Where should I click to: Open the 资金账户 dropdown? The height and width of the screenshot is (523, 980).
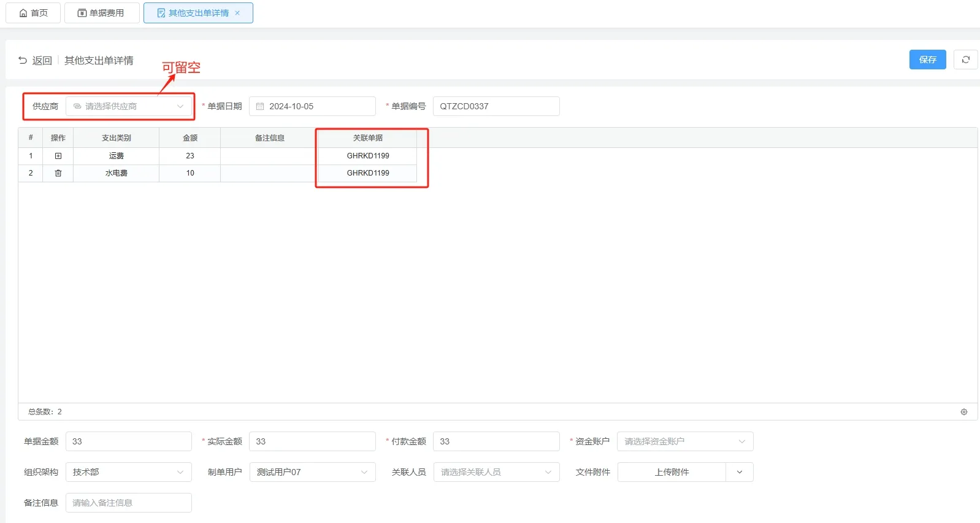point(685,441)
